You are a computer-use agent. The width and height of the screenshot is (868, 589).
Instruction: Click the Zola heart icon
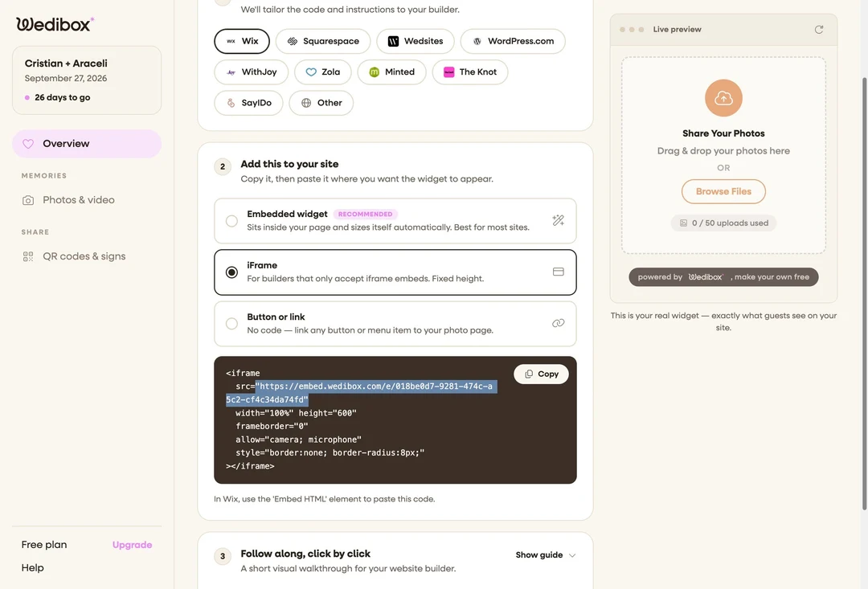click(311, 72)
